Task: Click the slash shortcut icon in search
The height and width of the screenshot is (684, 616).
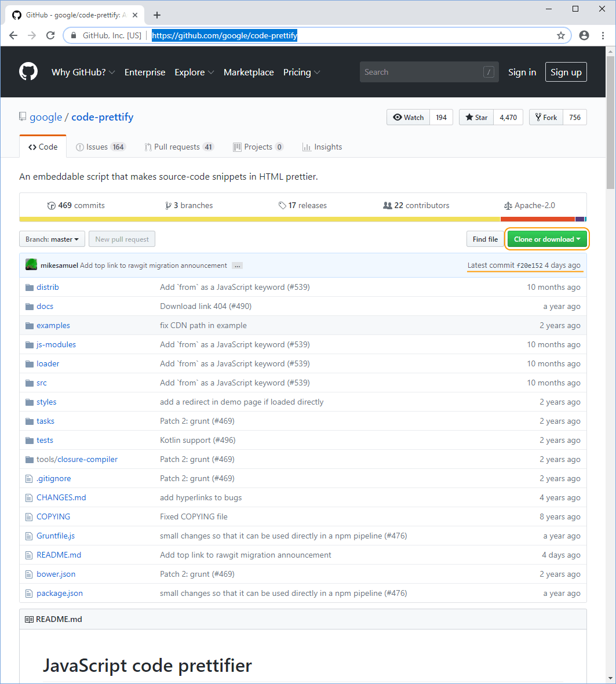Action: tap(489, 72)
